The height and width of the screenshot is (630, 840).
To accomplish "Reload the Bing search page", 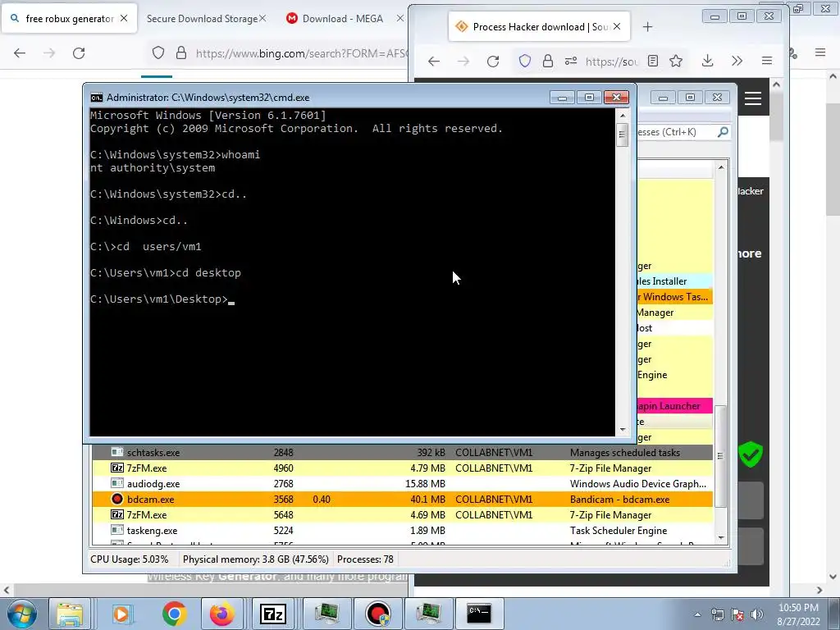I will (79, 53).
